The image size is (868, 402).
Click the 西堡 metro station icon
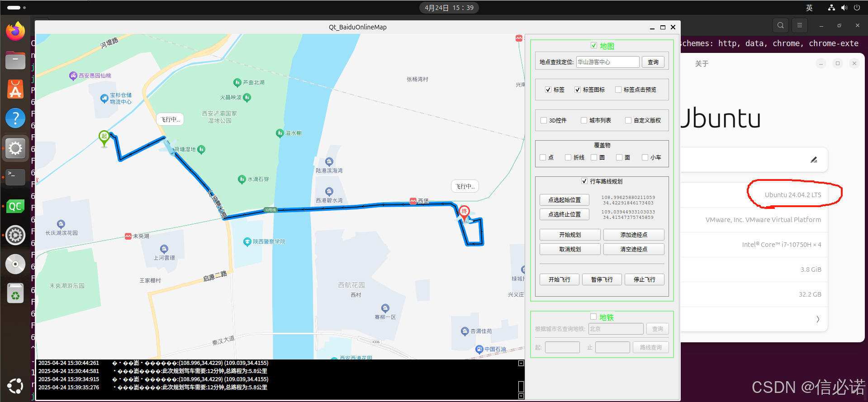pos(413,201)
